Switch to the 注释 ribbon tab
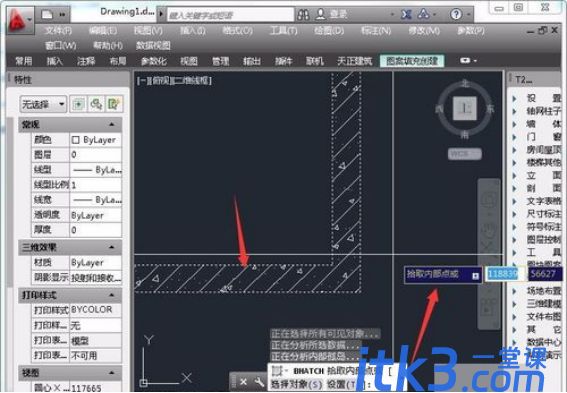Viewport: 567px width, 393px height. click(x=86, y=61)
